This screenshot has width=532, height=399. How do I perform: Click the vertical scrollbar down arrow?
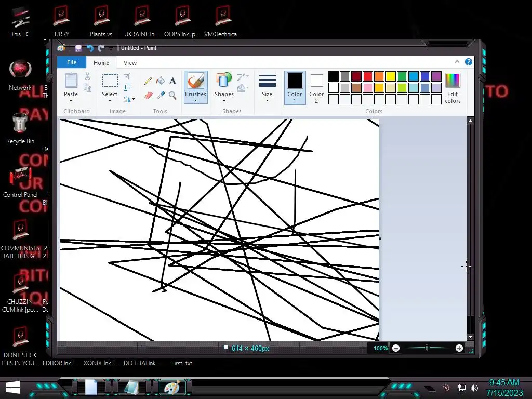coord(470,337)
